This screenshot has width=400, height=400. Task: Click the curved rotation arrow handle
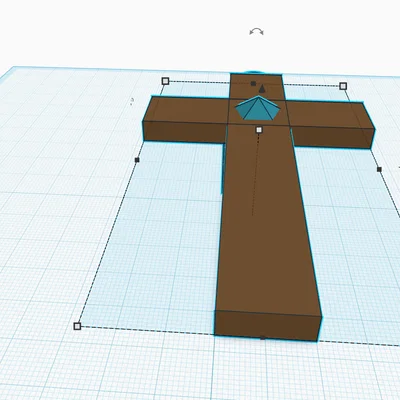(256, 32)
